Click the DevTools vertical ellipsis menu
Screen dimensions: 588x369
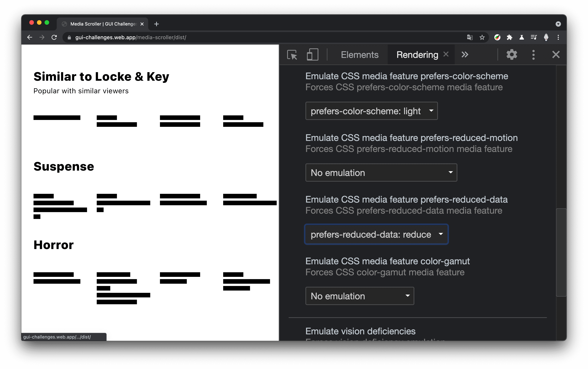(x=533, y=54)
